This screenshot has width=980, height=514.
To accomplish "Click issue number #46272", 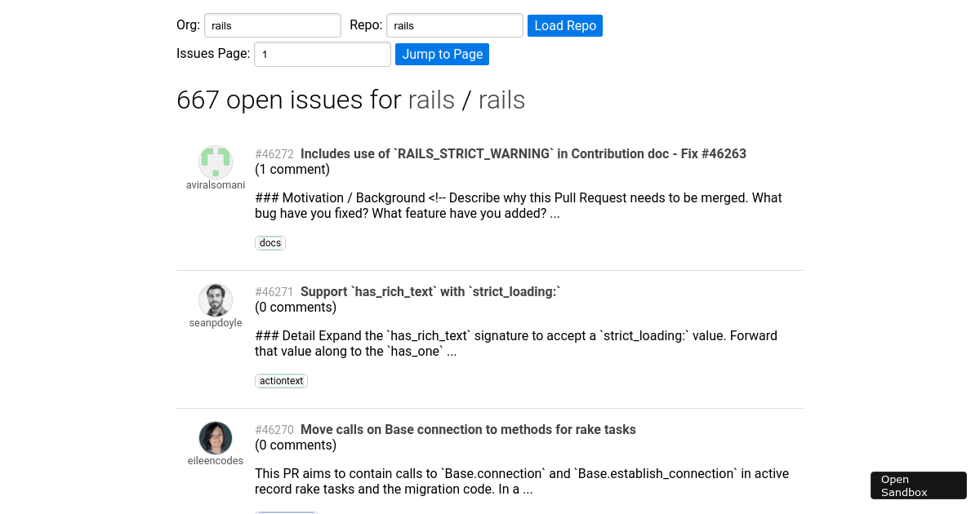I will (274, 154).
